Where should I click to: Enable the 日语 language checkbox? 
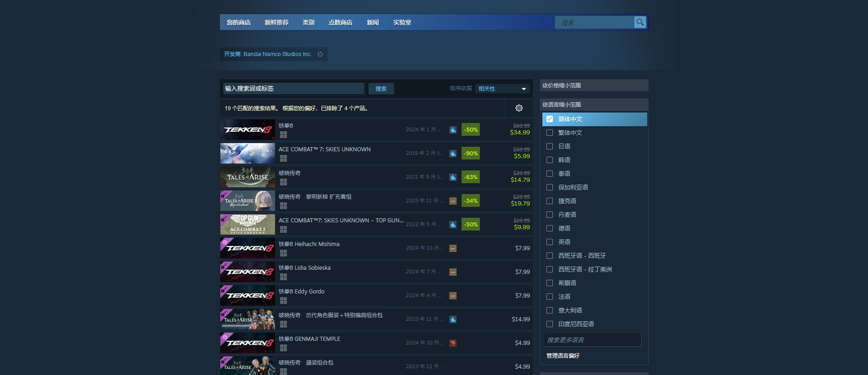click(550, 146)
